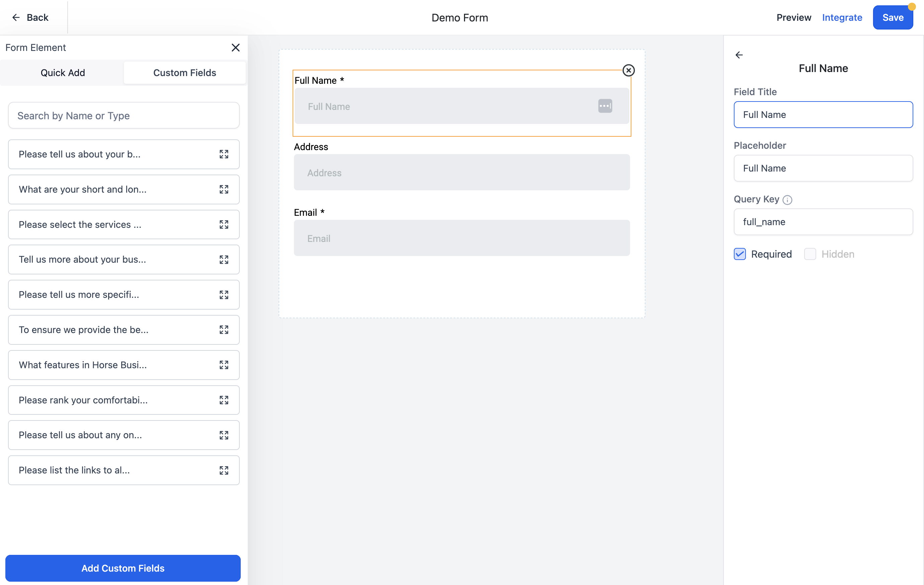Select 'Please tell us more specifi...' custom field
The height and width of the screenshot is (585, 924).
[124, 295]
